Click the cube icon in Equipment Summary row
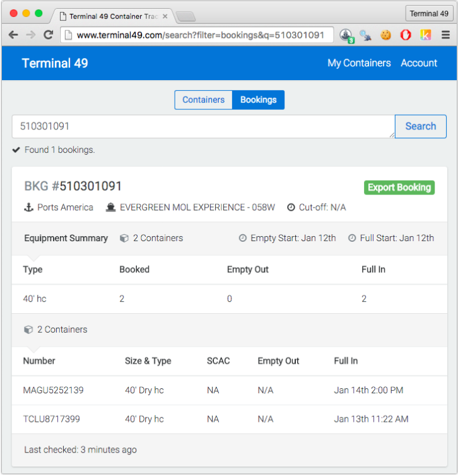This screenshot has width=458, height=476. pyautogui.click(x=124, y=238)
